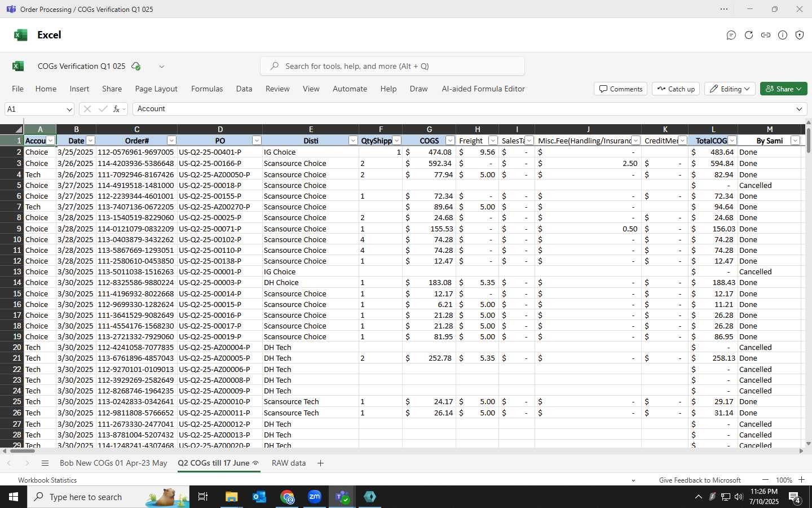Open the AI-aided Formula Editor tab
The height and width of the screenshot is (508, 812).
tap(483, 89)
